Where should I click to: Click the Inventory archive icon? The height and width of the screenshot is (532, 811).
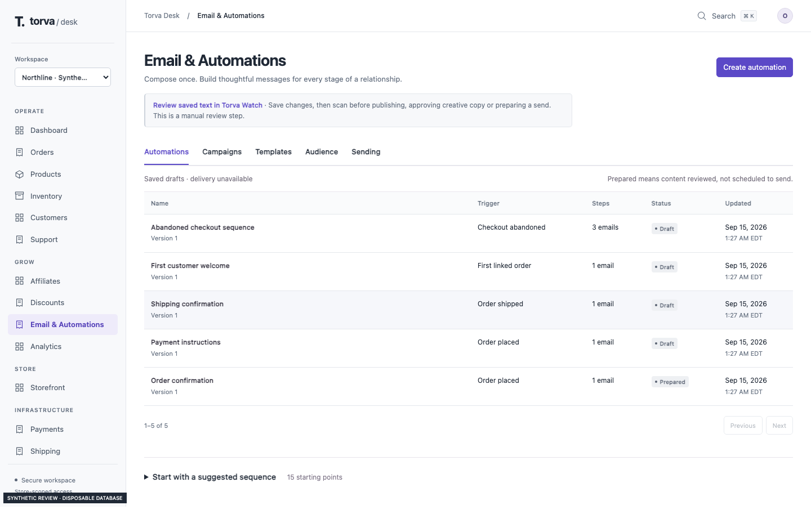click(19, 196)
